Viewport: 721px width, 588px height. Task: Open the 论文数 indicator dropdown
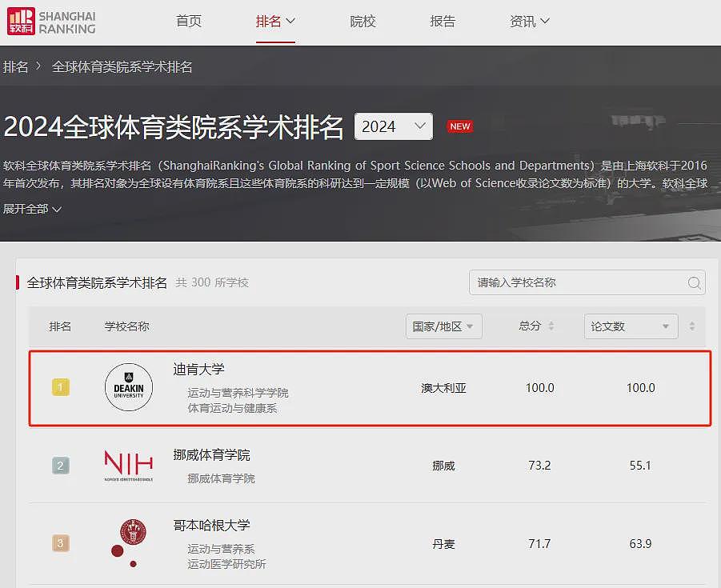631,326
